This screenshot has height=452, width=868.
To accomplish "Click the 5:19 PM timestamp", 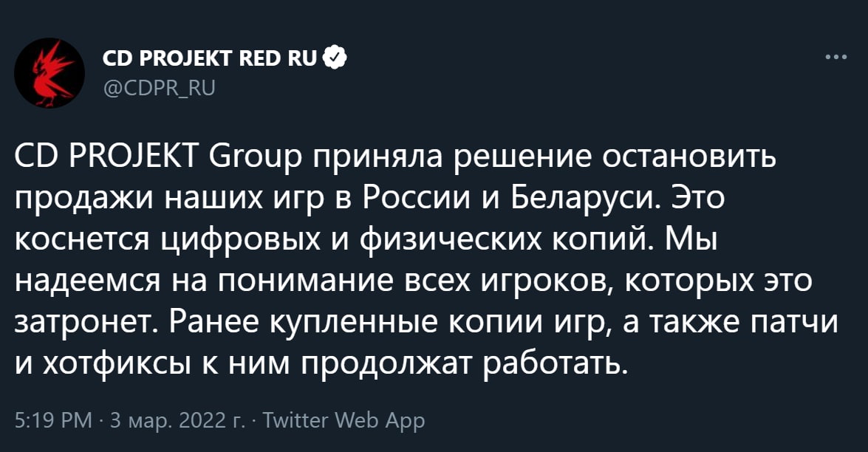I will pyautogui.click(x=53, y=421).
